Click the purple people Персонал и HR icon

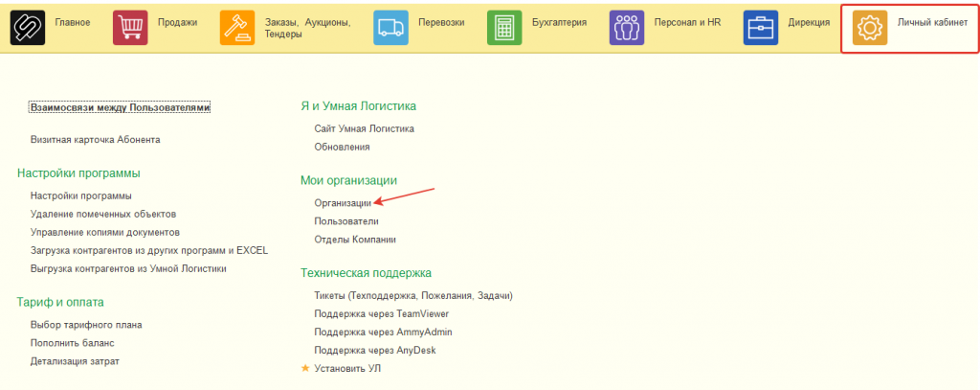[x=626, y=28]
